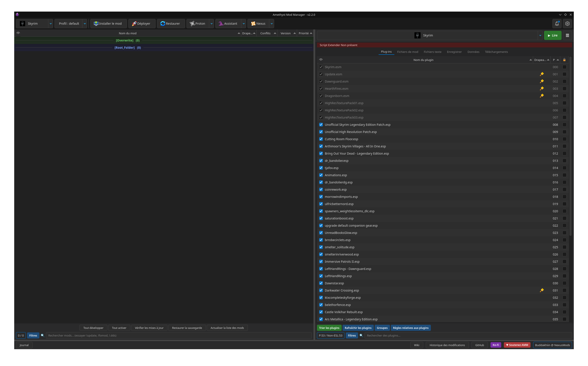Disable the tjafov.esp plugin
This screenshot has height=366, width=588.
click(321, 168)
